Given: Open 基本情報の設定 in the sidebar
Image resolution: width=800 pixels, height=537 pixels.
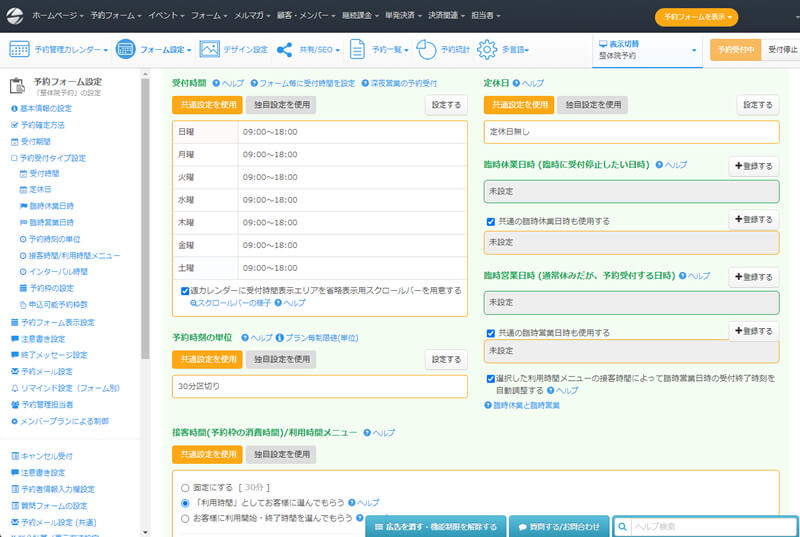Looking at the screenshot, I should pyautogui.click(x=46, y=108).
